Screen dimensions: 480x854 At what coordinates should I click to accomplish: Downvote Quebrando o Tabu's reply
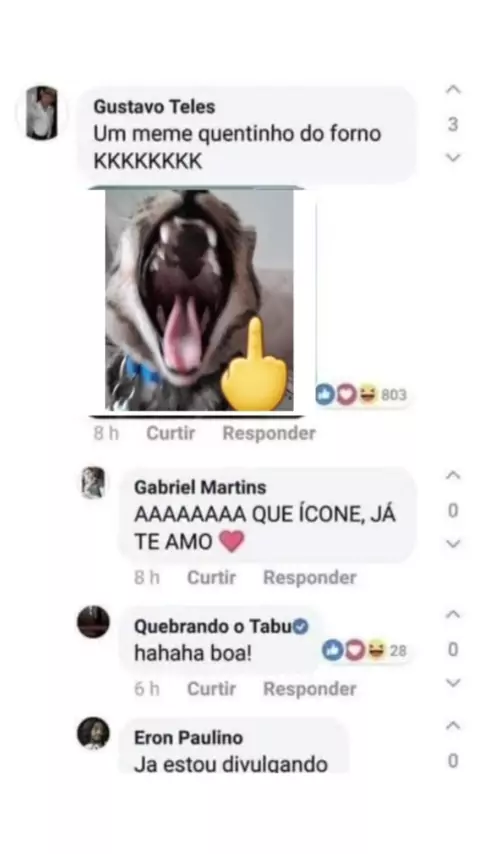[453, 682]
